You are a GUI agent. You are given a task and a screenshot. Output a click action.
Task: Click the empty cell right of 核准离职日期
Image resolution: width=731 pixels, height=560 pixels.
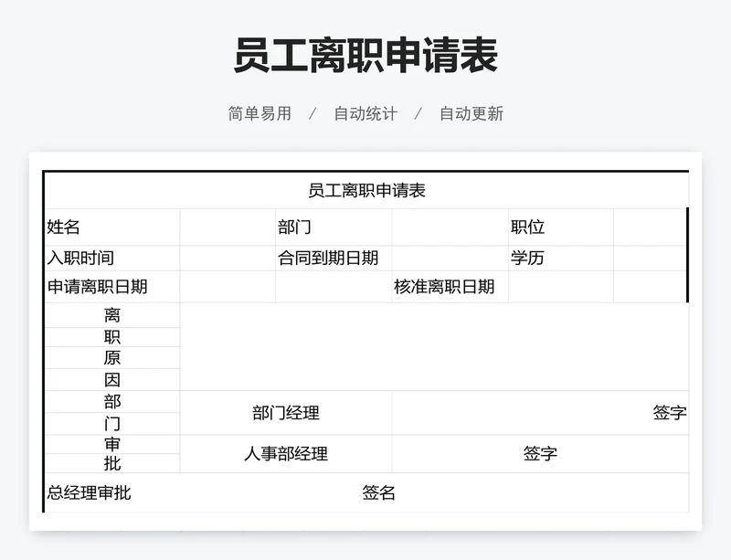(x=561, y=287)
